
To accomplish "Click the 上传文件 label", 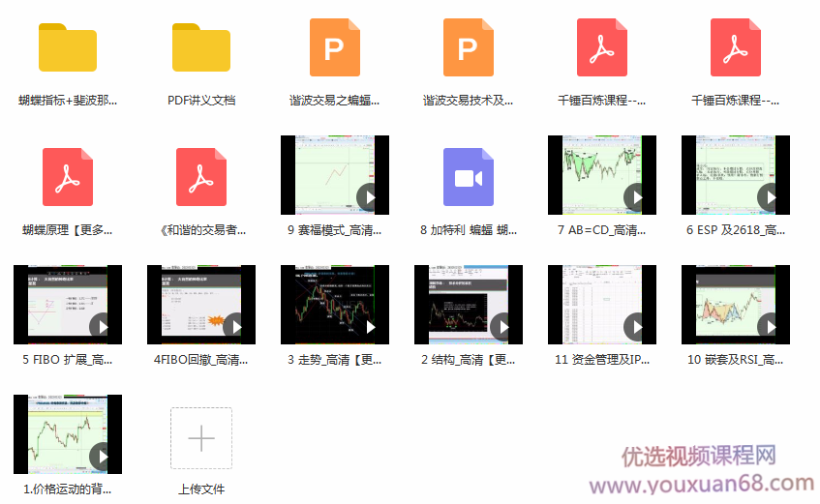I will tap(201, 489).
